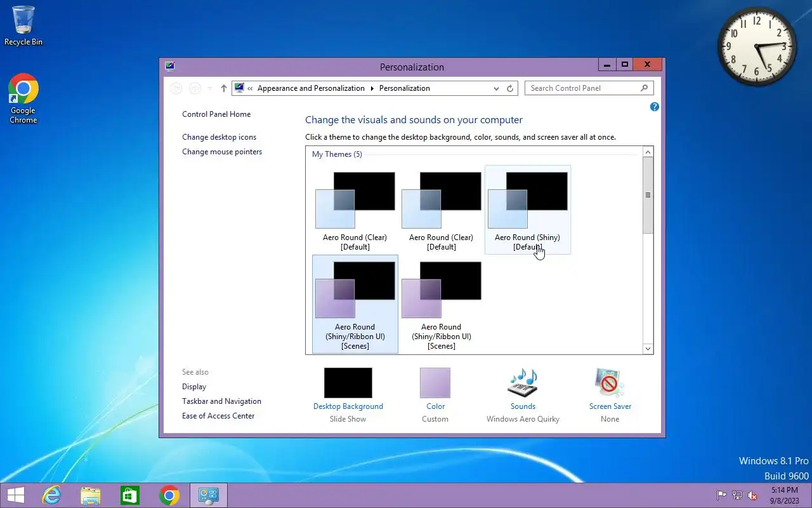Viewport: 812px width, 508px height.
Task: Open the Action Center flag tray icon
Action: (722, 495)
